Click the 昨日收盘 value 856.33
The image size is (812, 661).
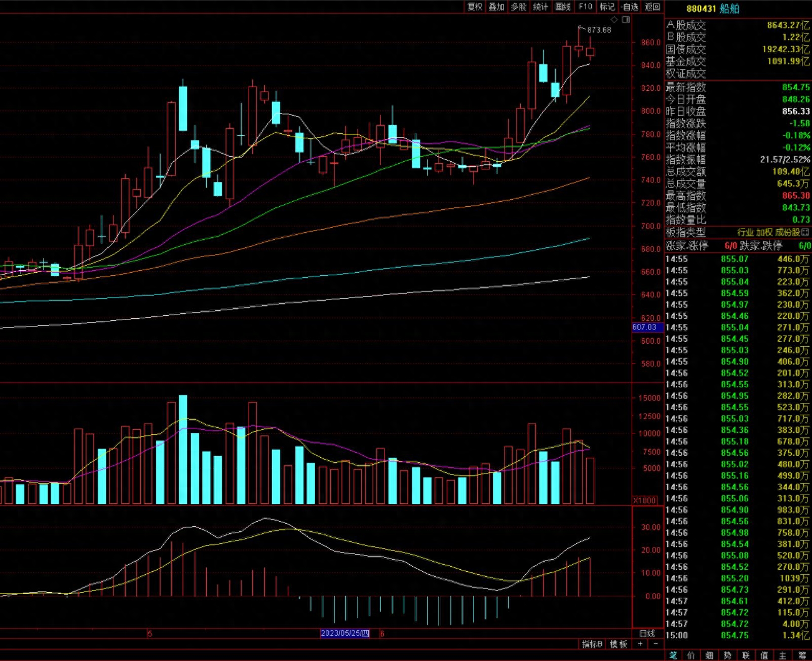796,111
